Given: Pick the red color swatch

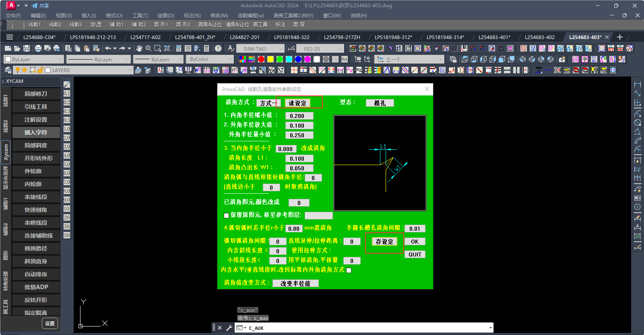Looking at the screenshot, I should pos(261,59).
